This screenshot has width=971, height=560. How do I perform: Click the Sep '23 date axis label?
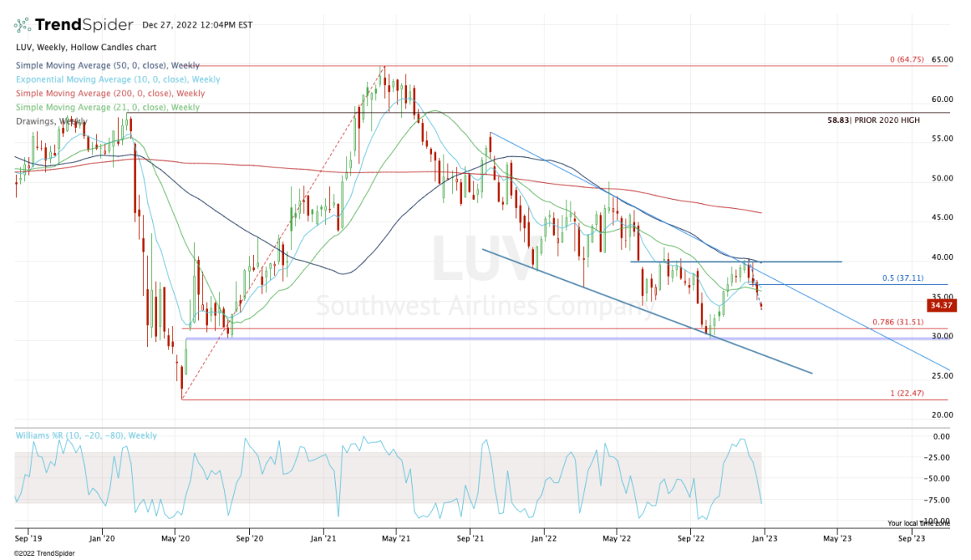(x=913, y=537)
